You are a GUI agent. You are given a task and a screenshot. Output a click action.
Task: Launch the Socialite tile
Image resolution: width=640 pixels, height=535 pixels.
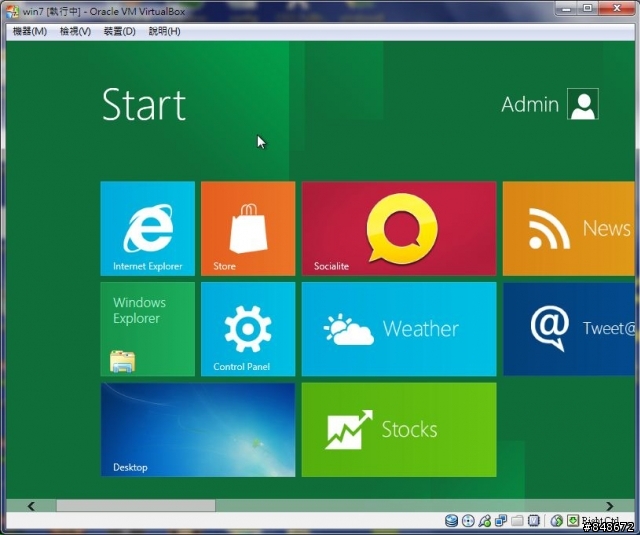[x=399, y=229]
